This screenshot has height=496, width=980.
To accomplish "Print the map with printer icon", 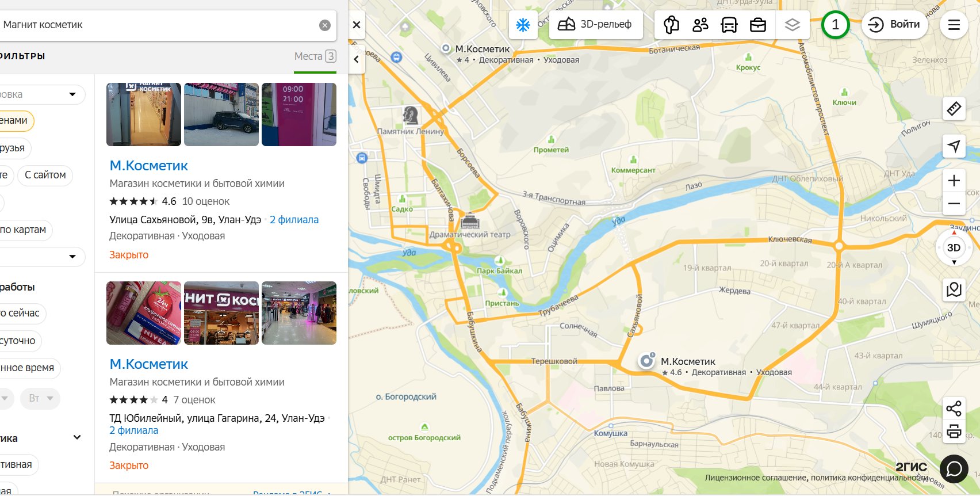I will pyautogui.click(x=954, y=431).
